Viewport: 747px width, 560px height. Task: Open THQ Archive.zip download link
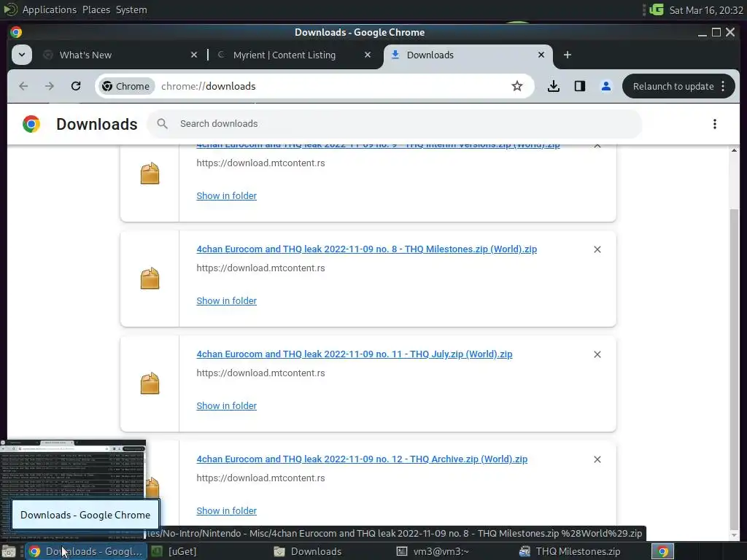pos(362,459)
